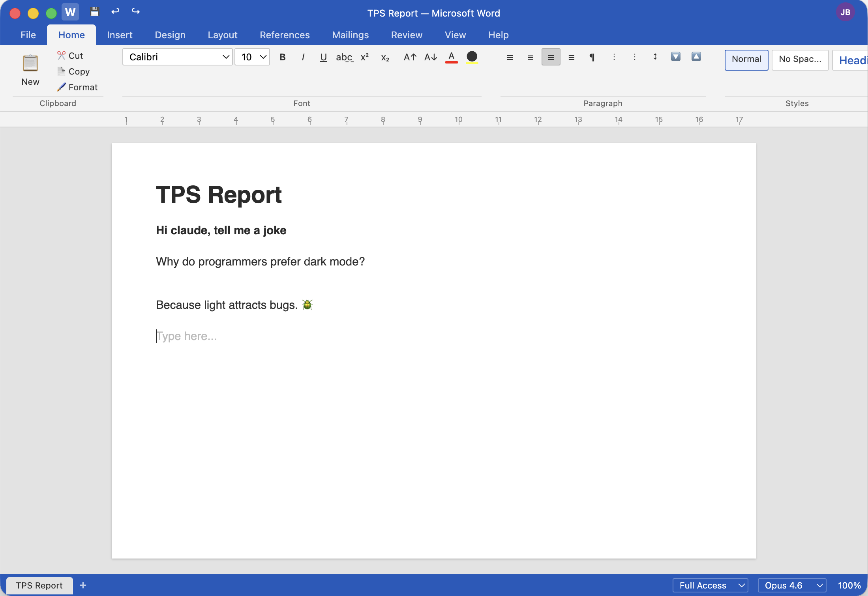Toggle underline formatting
The image size is (868, 596).
point(323,58)
